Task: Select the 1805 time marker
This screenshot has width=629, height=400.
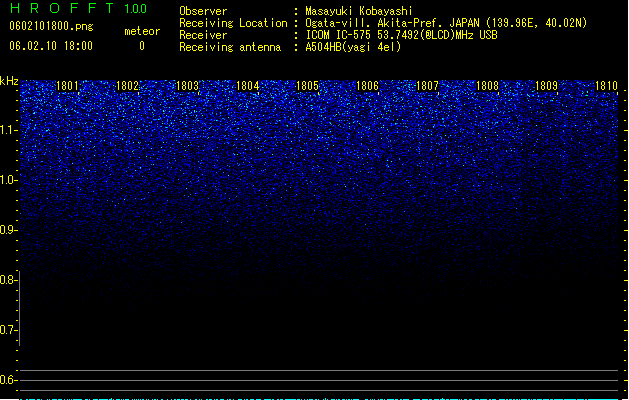Action: point(307,86)
